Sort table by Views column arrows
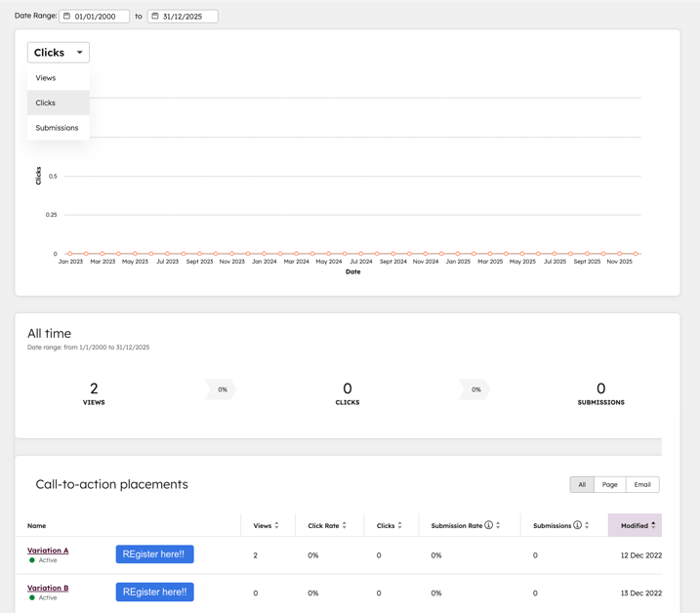Screen dimensions: 700x613 click(x=277, y=525)
